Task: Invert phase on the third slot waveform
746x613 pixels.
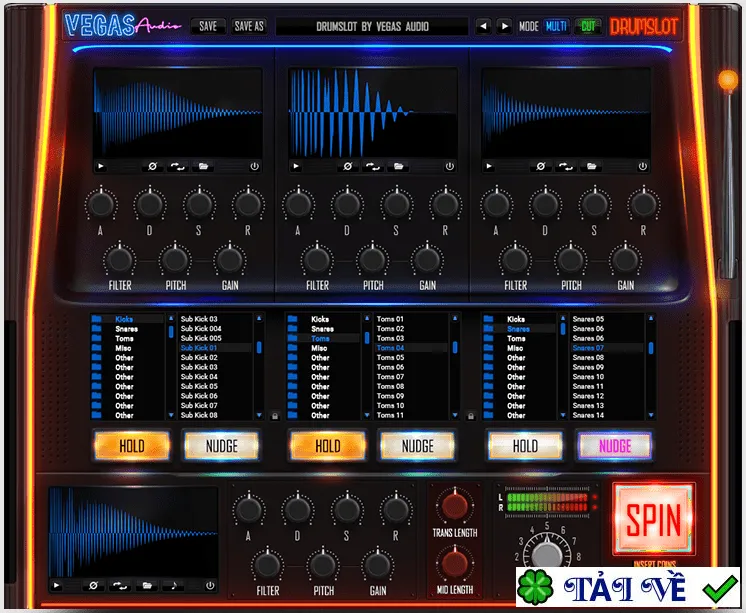Action: tap(540, 167)
